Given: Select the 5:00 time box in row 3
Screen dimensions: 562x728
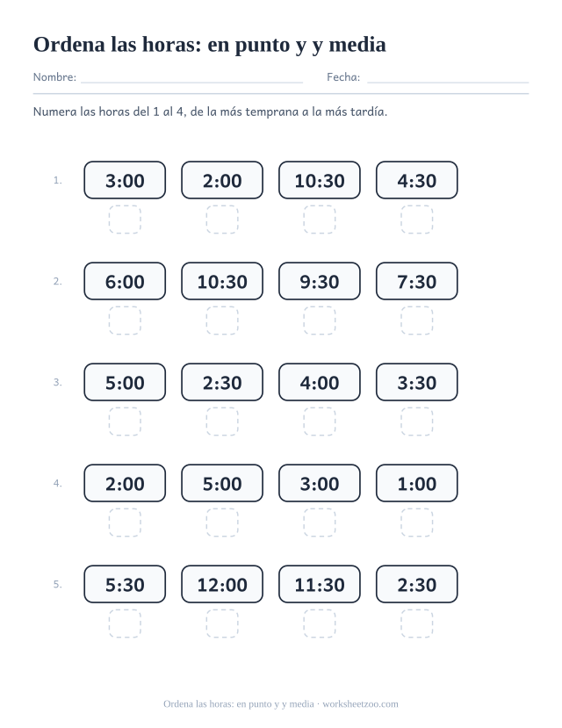Looking at the screenshot, I should click(x=125, y=382).
